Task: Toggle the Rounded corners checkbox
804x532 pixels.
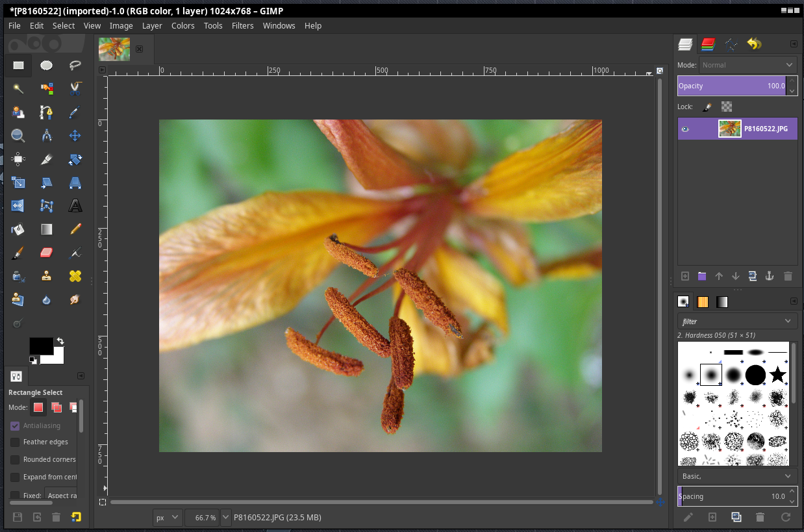Action: [x=15, y=459]
